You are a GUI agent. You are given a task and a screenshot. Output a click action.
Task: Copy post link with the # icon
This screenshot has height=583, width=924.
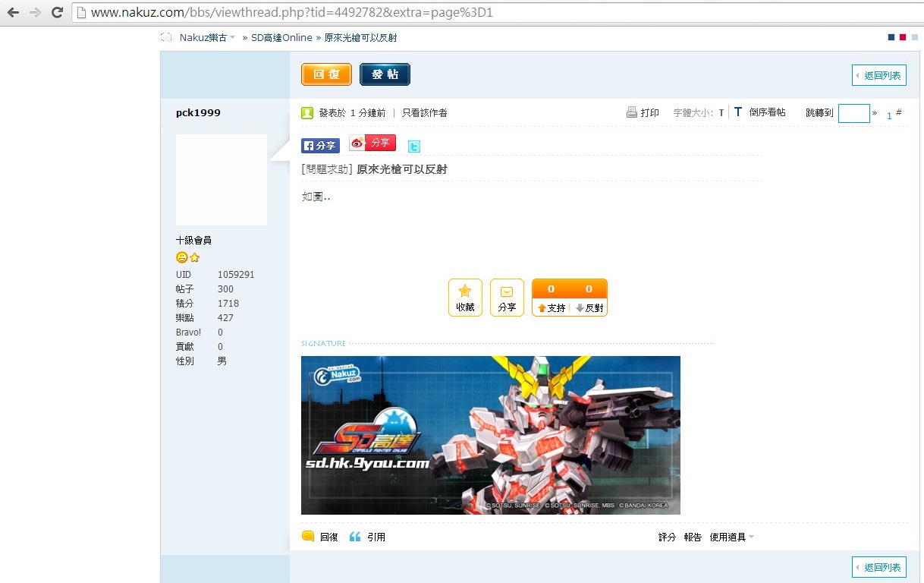pyautogui.click(x=899, y=112)
